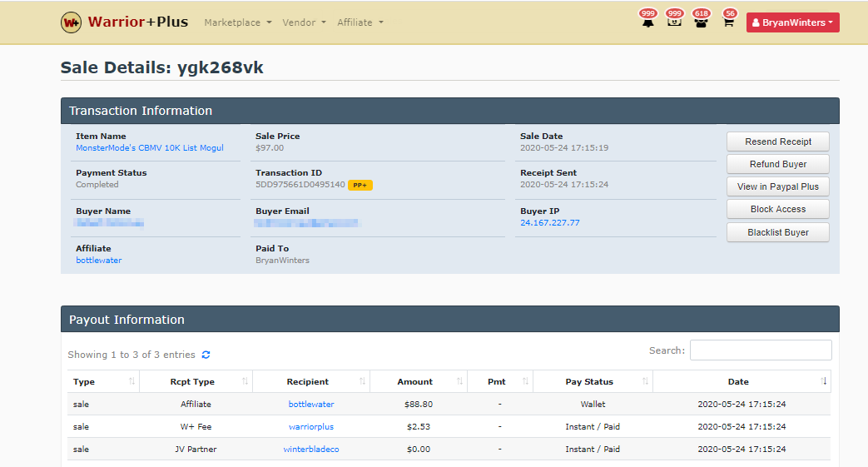The height and width of the screenshot is (467, 868).
Task: Click the $88.80 amount cell
Action: point(419,405)
